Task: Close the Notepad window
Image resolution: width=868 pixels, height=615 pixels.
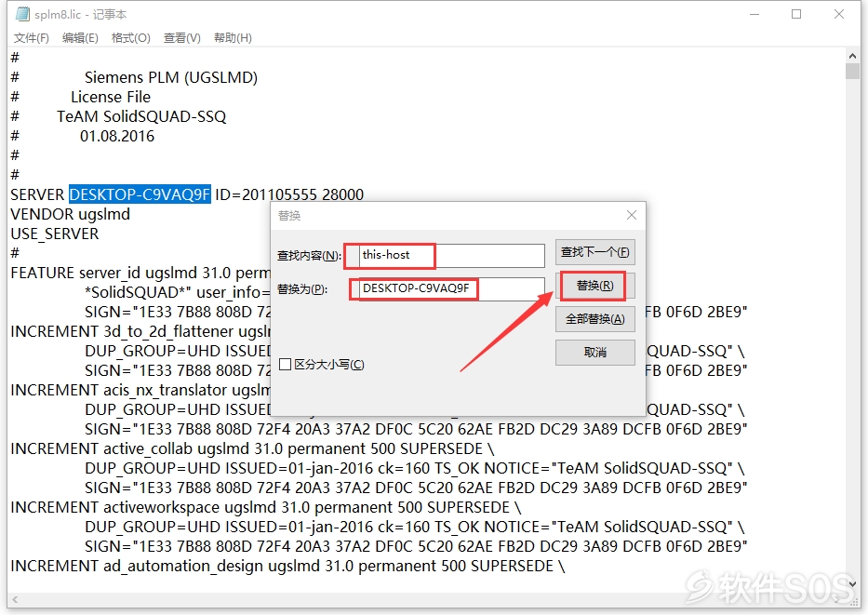Action: point(838,14)
